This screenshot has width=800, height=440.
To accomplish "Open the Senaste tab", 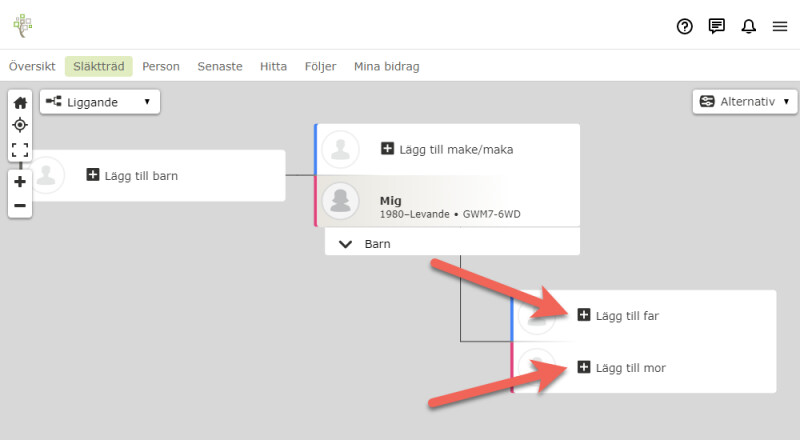I will [x=220, y=66].
